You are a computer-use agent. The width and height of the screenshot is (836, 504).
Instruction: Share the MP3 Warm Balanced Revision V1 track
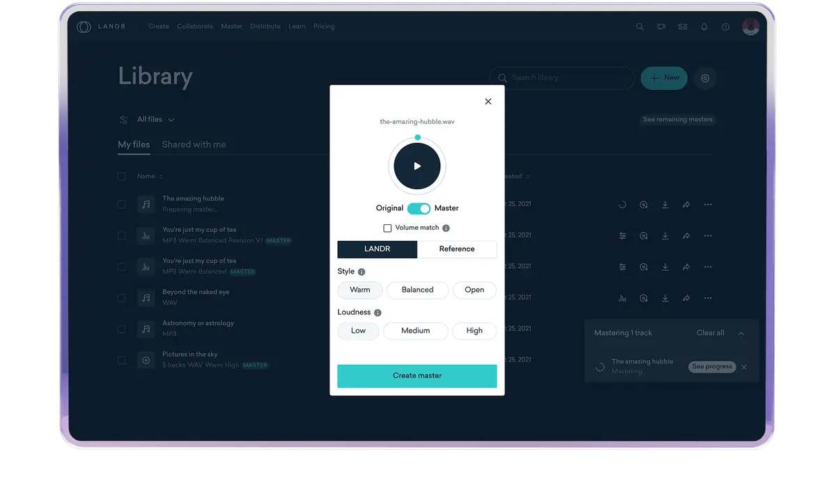click(686, 236)
